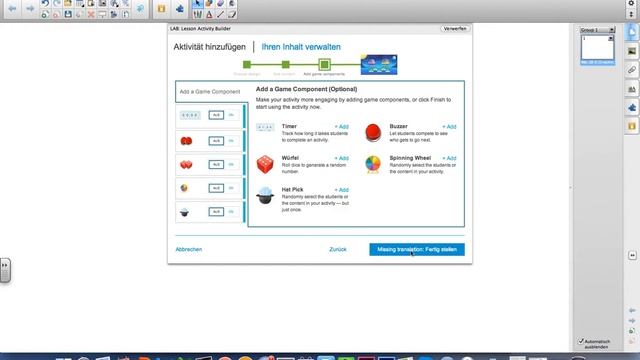Image resolution: width=640 pixels, height=360 pixels.
Task: Jump to the first progress step square
Action: [247, 64]
